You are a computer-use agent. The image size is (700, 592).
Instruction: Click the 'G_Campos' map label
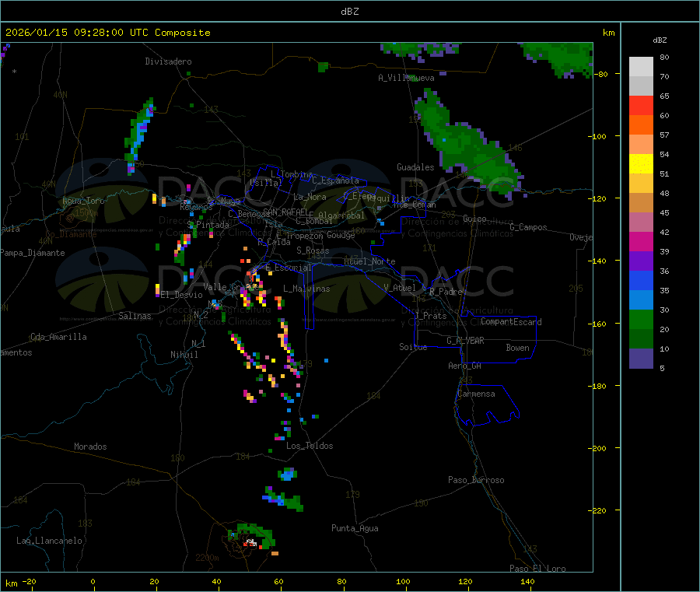[528, 227]
